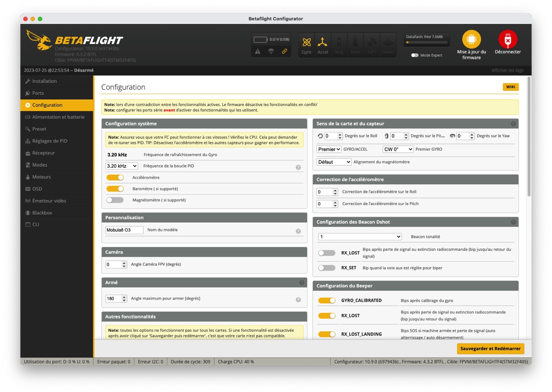Open the Premier GYRO/ACCEL dropdown
The width and height of the screenshot is (552, 392).
coord(329,149)
